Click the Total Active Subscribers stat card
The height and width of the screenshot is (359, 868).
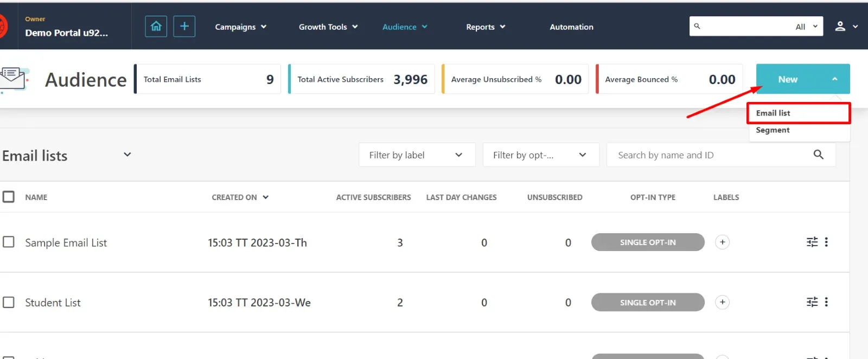point(361,79)
